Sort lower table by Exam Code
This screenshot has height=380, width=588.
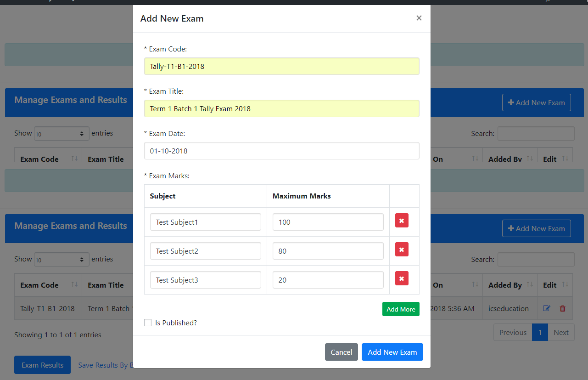point(48,285)
